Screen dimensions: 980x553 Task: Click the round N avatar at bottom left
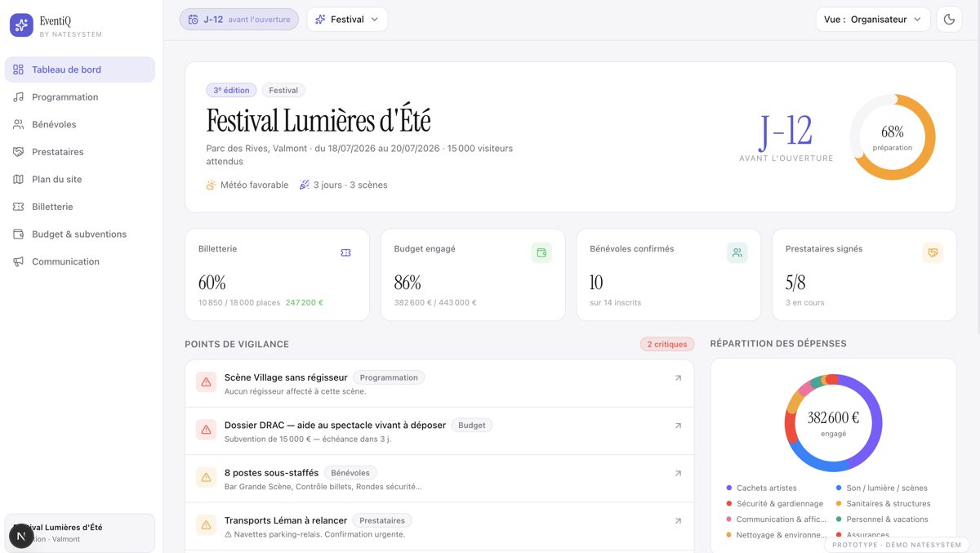click(21, 536)
